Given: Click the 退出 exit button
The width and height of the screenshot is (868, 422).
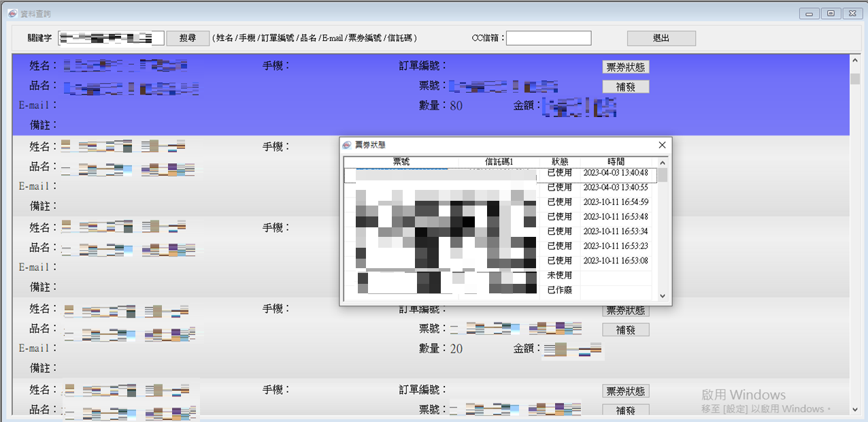Looking at the screenshot, I should 661,38.
